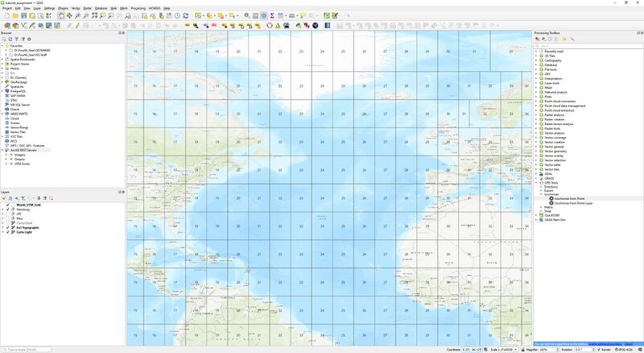The image size is (644, 353).
Task: Click the Zoom Out magnifier tool
Action: 86,15
